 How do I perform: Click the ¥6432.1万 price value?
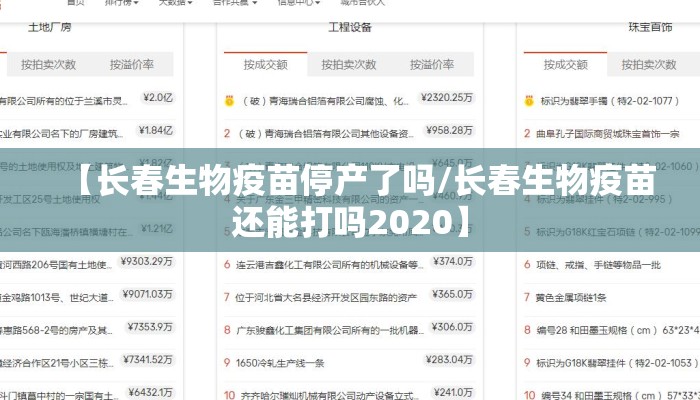click(x=150, y=392)
